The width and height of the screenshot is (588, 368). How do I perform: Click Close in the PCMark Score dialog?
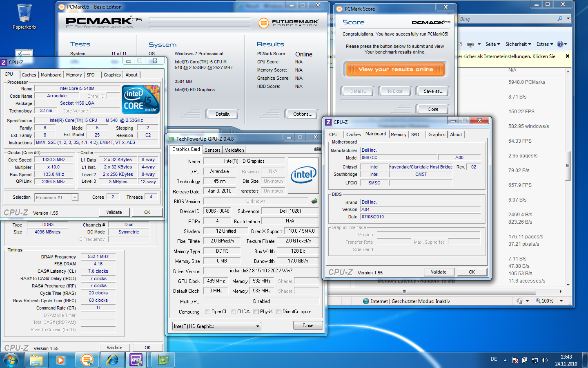[x=433, y=109]
